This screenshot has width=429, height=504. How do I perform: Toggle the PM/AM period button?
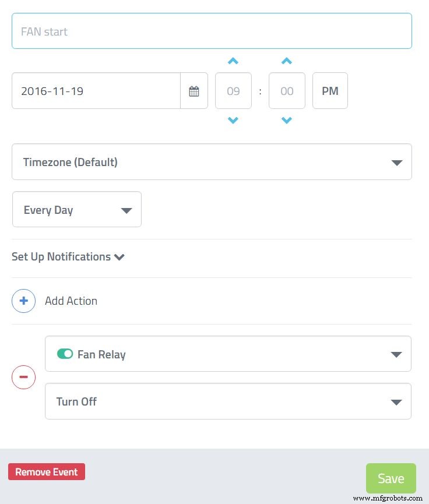[x=330, y=91]
